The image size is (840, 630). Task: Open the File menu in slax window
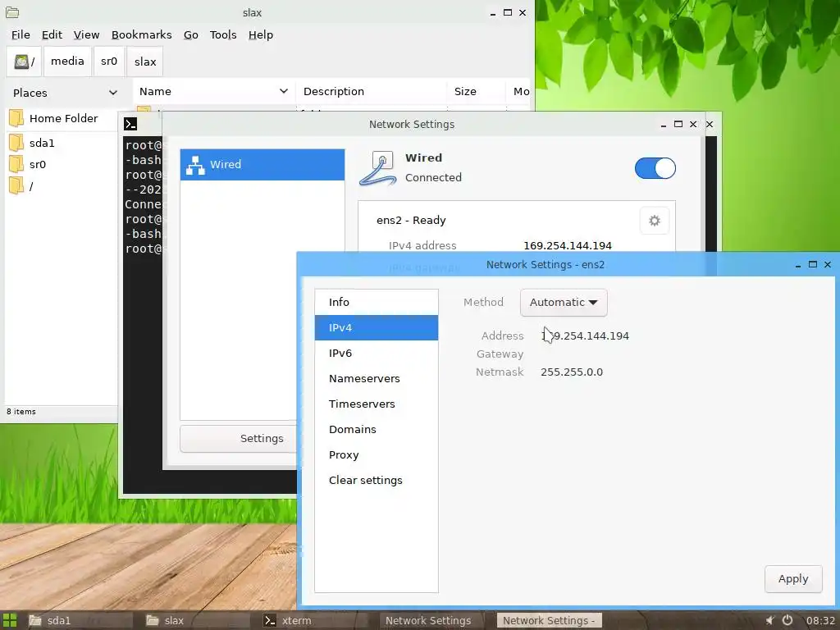[21, 34]
